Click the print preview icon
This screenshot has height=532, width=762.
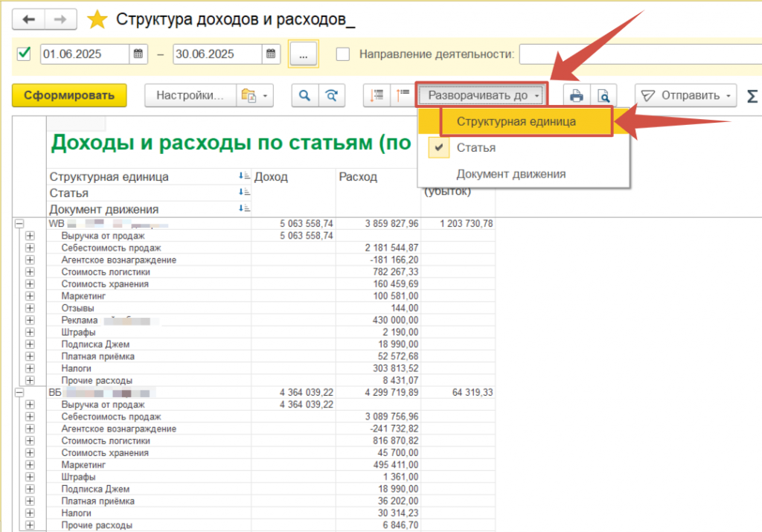pyautogui.click(x=603, y=95)
